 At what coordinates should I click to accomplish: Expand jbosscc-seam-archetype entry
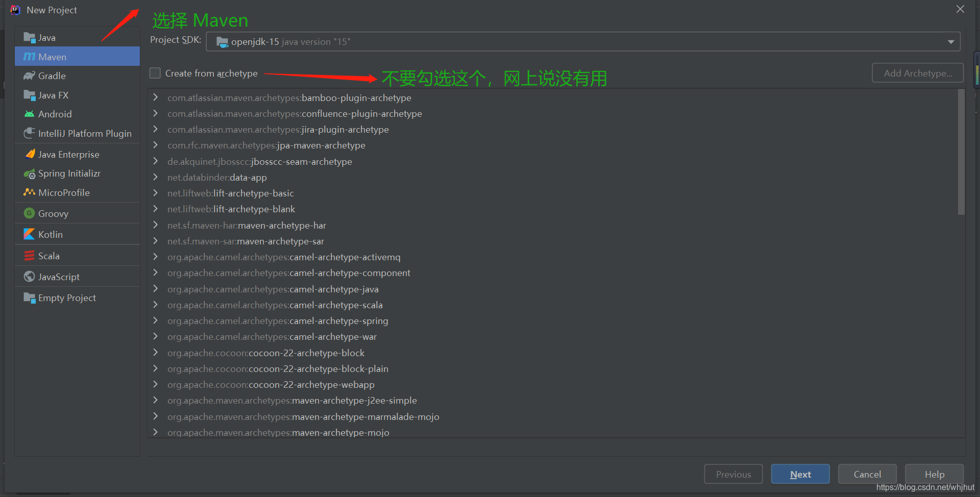point(156,161)
